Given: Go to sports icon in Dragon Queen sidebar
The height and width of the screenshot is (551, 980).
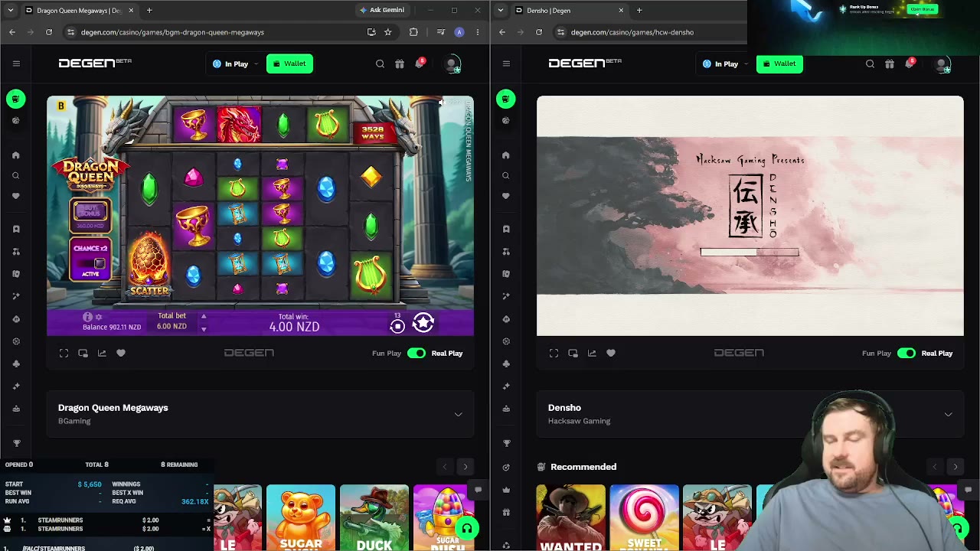Looking at the screenshot, I should [x=15, y=120].
